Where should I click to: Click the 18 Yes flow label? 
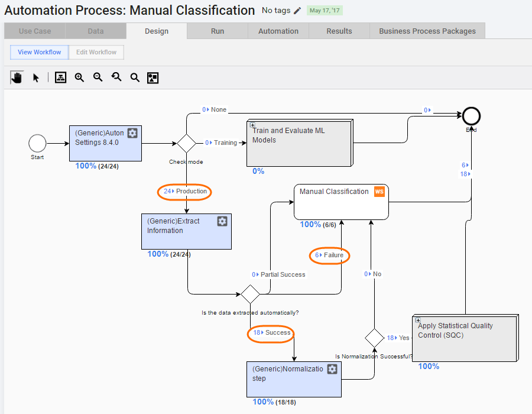(x=398, y=338)
